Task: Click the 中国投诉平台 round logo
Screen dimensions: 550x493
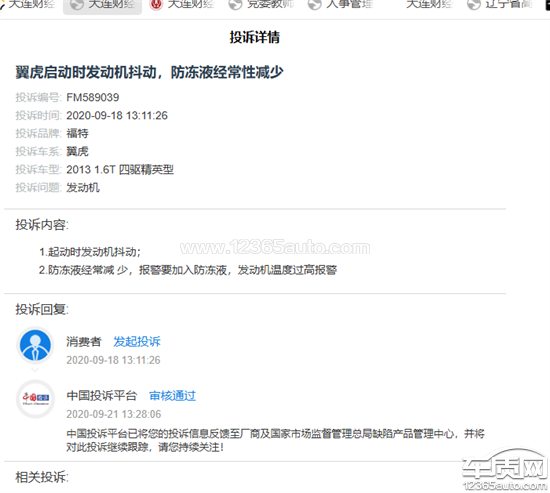Action: (x=35, y=399)
